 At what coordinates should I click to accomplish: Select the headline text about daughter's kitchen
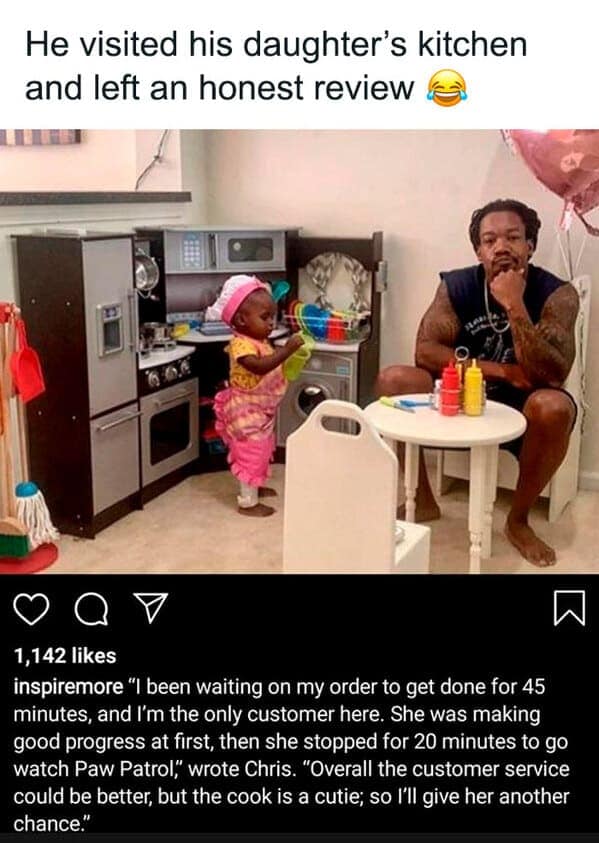click(x=276, y=66)
